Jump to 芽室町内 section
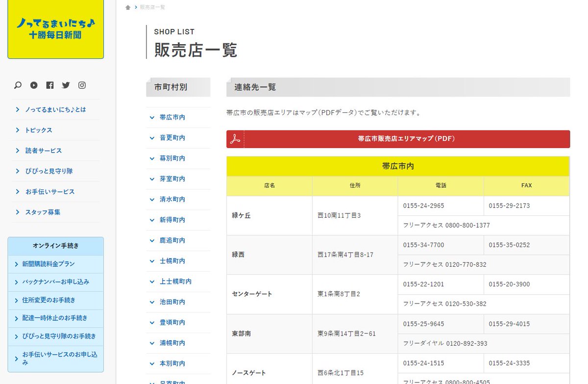Image resolution: width=588 pixels, height=384 pixels. (x=178, y=179)
